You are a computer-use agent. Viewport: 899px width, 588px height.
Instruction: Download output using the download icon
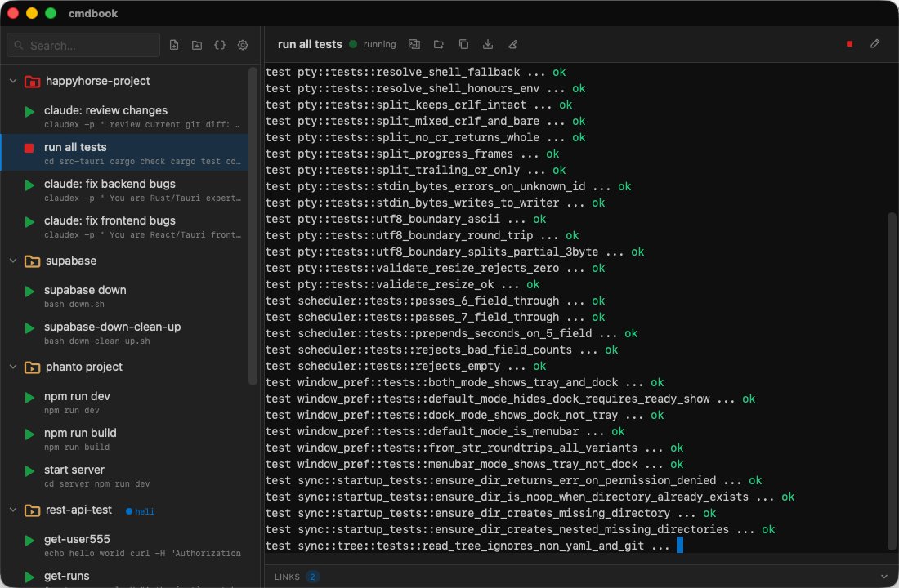pyautogui.click(x=488, y=44)
